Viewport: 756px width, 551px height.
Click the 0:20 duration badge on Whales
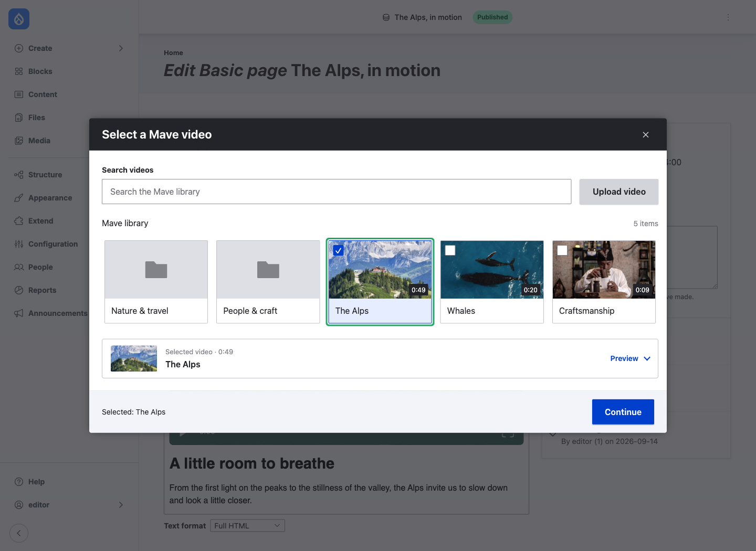pyautogui.click(x=531, y=290)
